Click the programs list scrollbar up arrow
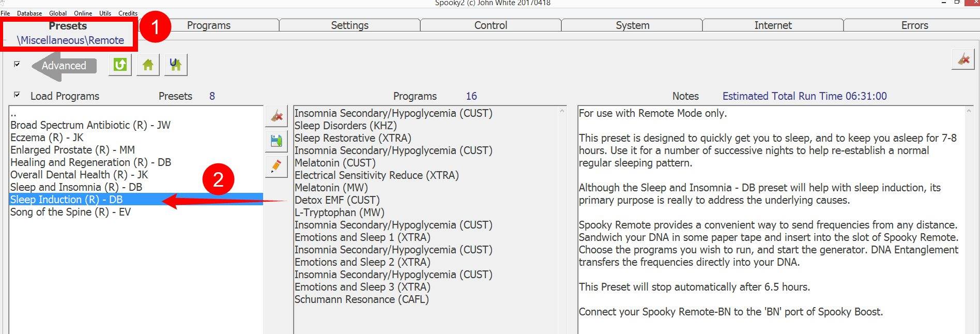This screenshot has width=980, height=334. click(562, 111)
